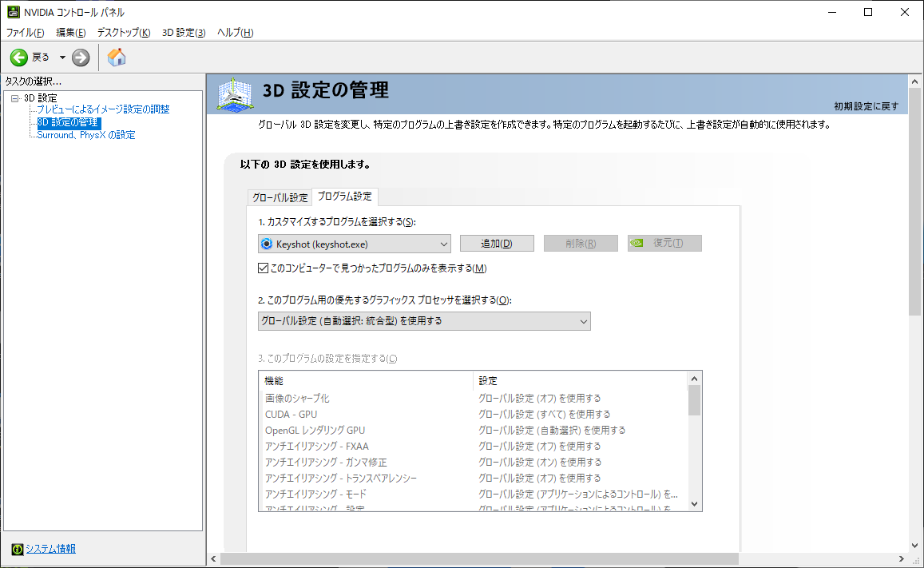
Task: Click the settings list vertical scrollbar thumb
Action: [694, 401]
